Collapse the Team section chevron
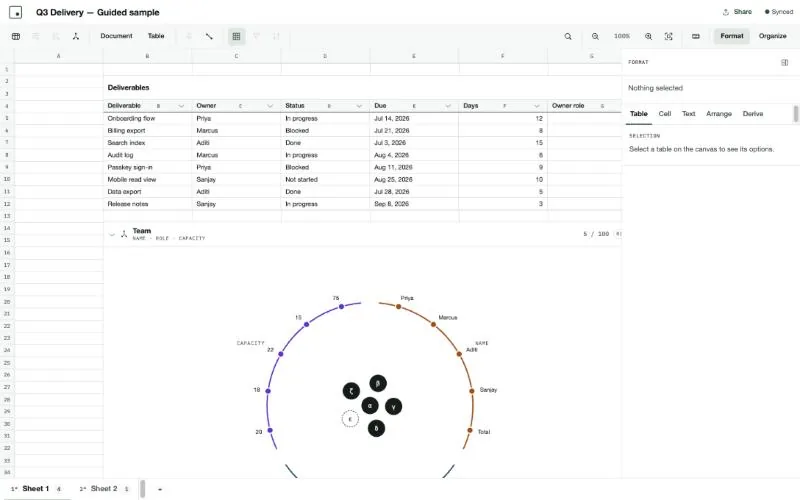This screenshot has height=500, width=800. pos(112,235)
